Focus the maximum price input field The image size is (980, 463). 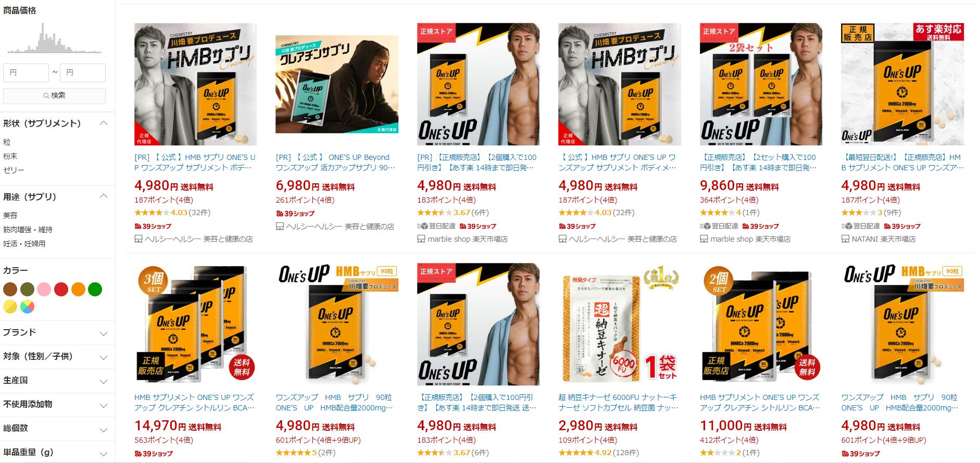click(83, 73)
